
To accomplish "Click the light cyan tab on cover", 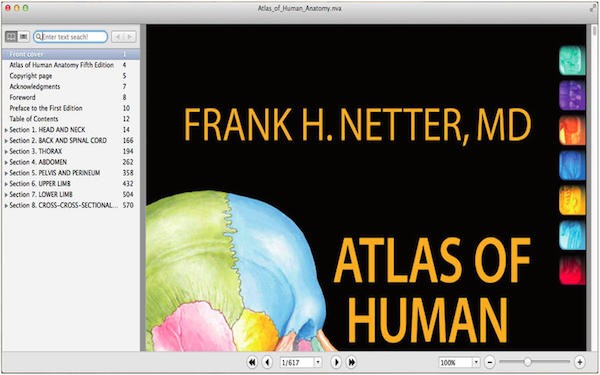I will pyautogui.click(x=572, y=235).
